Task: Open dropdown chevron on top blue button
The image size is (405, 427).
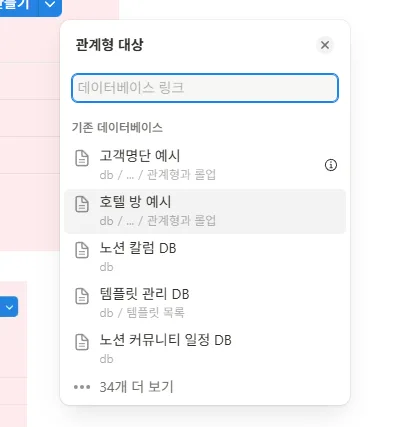Action: (x=50, y=5)
